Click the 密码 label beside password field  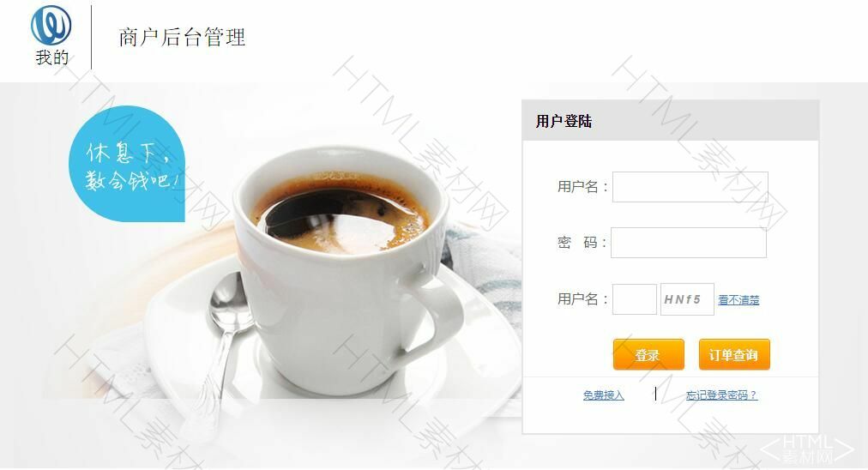pyautogui.click(x=582, y=243)
